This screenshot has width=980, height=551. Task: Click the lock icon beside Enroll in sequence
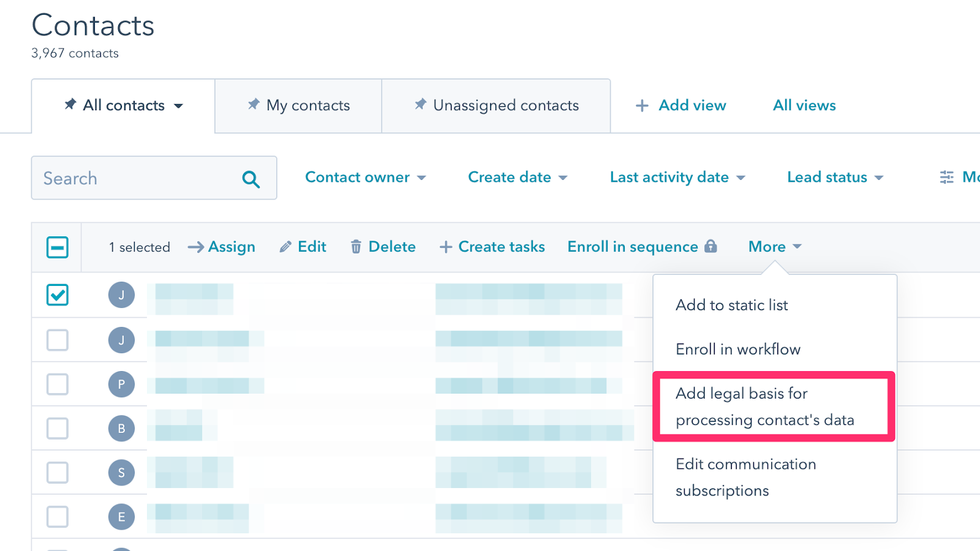pyautogui.click(x=710, y=246)
